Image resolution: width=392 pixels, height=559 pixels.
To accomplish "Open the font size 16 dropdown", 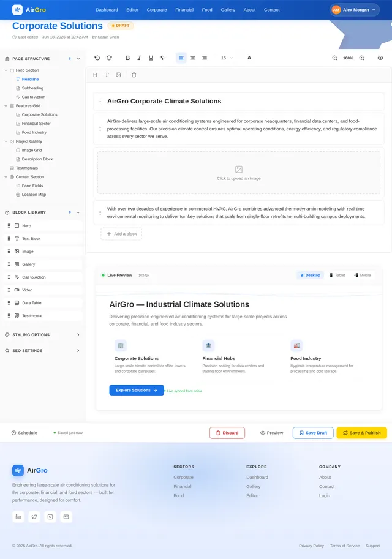I will 227,58.
